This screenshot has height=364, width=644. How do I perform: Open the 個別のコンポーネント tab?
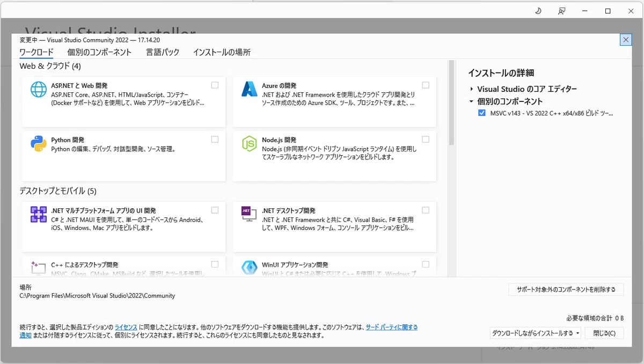click(99, 52)
